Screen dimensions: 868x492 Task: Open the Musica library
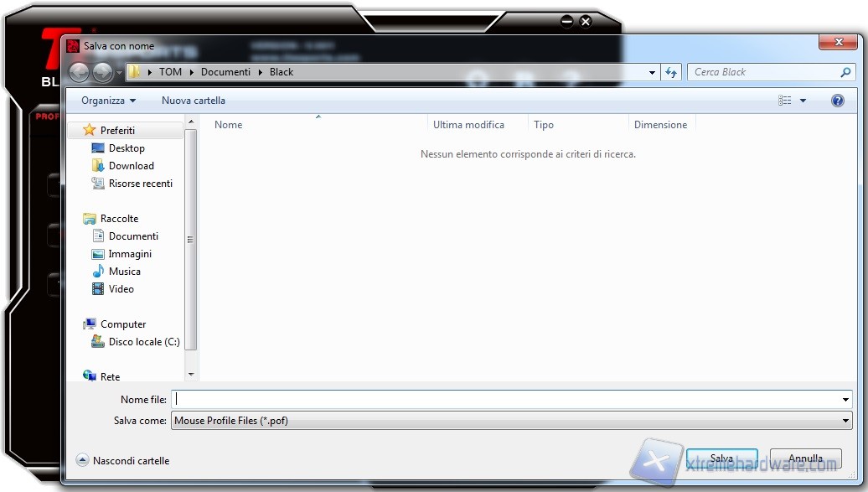(124, 272)
